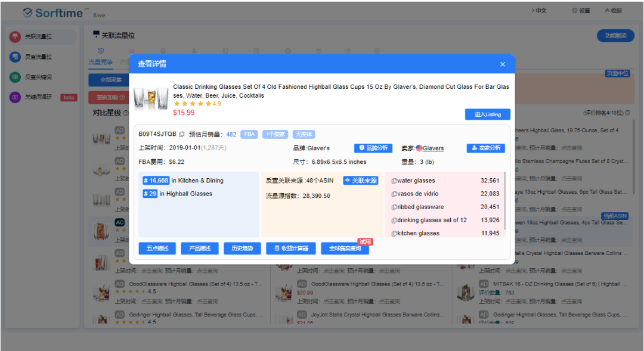Viewport: 644px width, 351px height.
Task: Click the 4.9 star rating
Action: pos(197,104)
